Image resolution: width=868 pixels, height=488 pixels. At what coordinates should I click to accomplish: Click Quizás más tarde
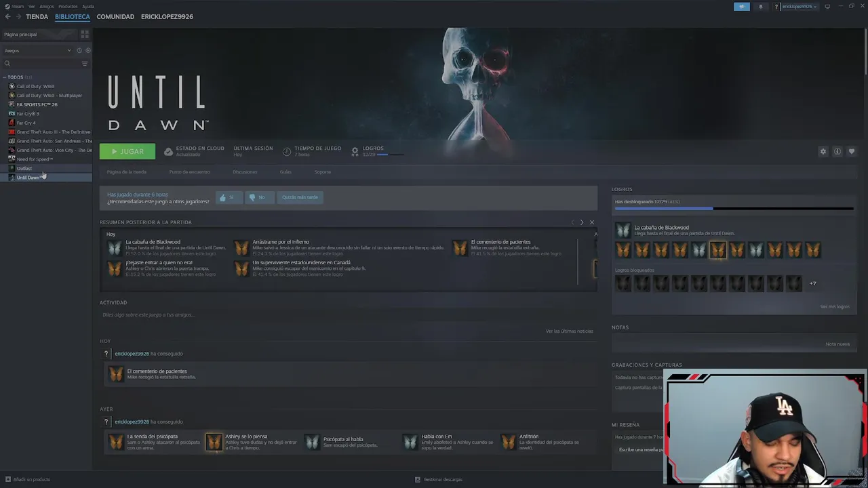[300, 197]
